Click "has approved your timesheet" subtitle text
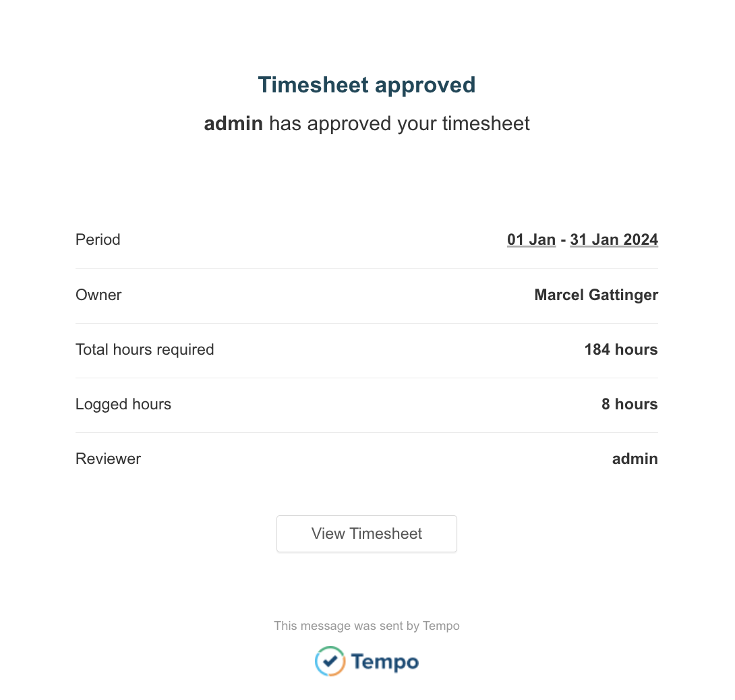Screen dimensions: 735x700 [x=399, y=123]
